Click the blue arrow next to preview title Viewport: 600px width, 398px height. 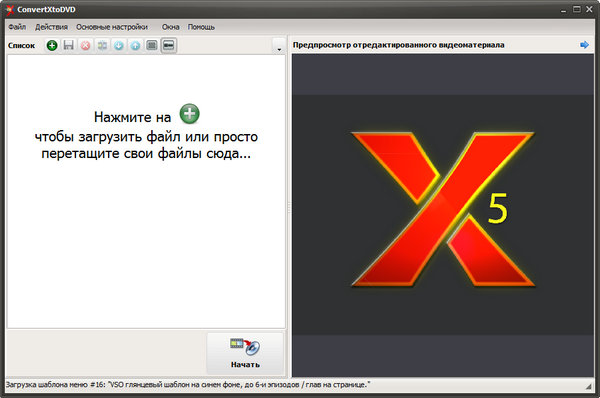(584, 45)
